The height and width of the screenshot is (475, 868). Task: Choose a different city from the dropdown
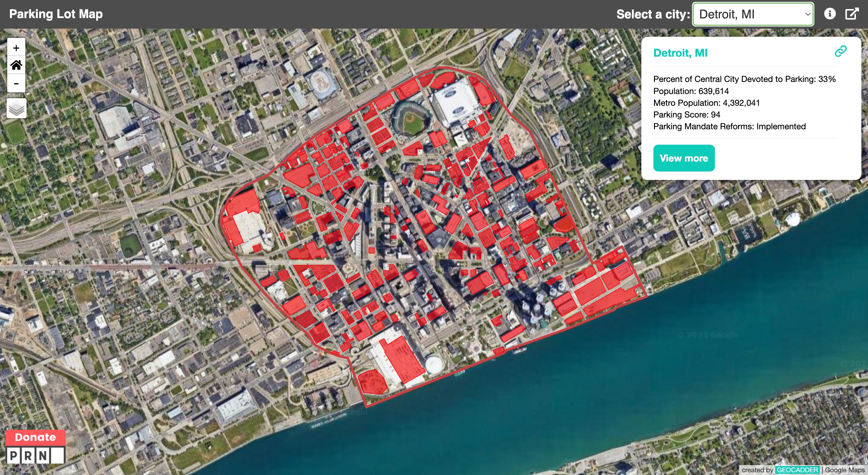click(753, 14)
